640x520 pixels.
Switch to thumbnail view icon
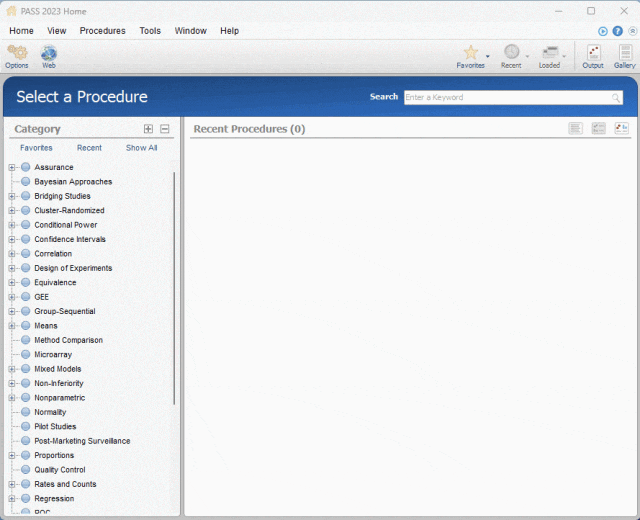pos(622,129)
